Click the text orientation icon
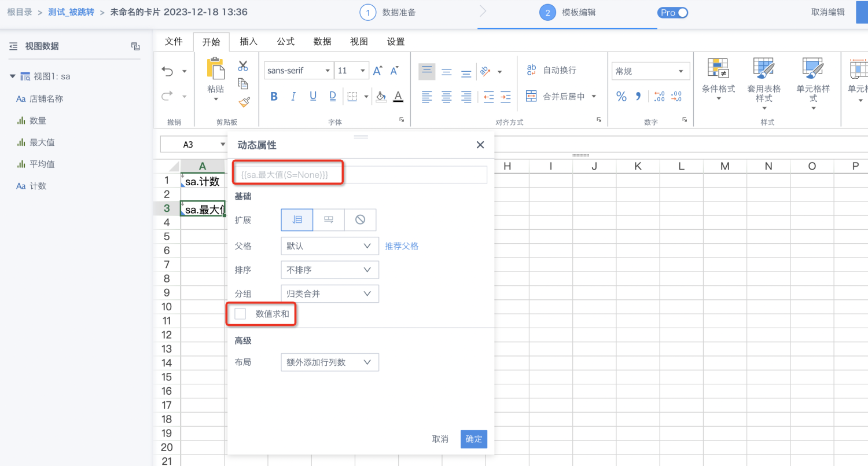 tap(486, 72)
